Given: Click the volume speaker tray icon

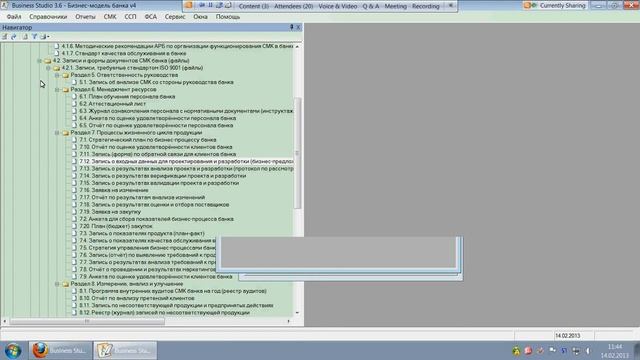Looking at the screenshot, I should [588, 351].
